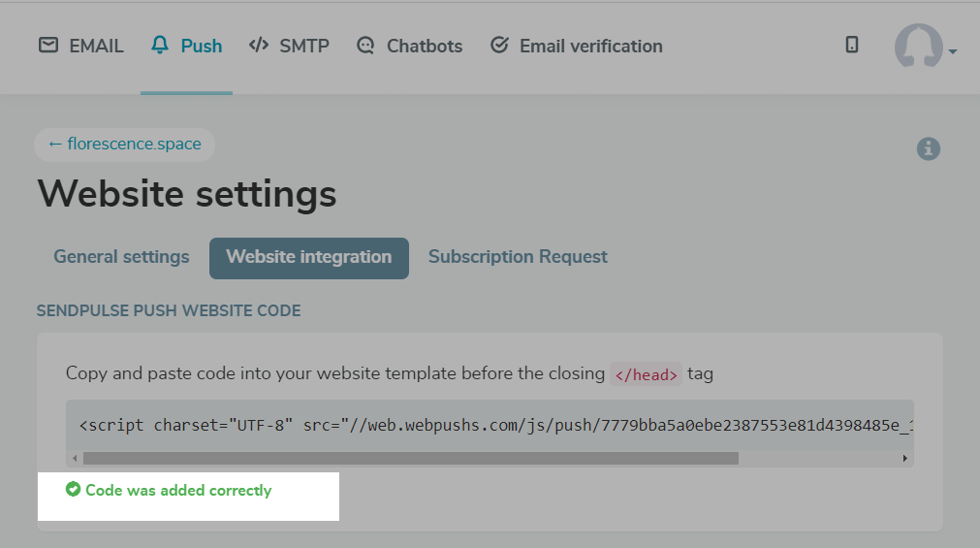
Task: Click the Chatbots speech bubble icon
Action: pyautogui.click(x=365, y=46)
